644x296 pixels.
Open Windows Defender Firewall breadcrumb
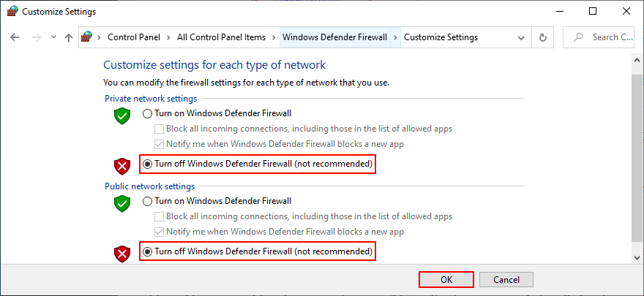click(x=334, y=37)
